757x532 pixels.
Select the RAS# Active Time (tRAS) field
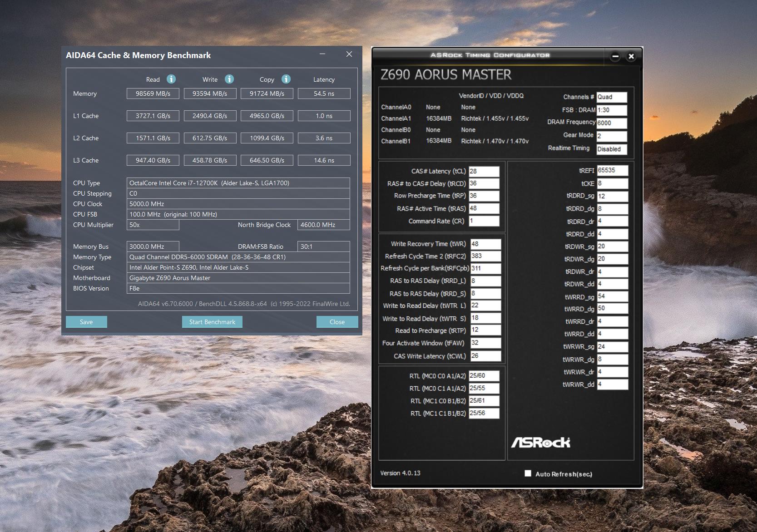tap(484, 208)
